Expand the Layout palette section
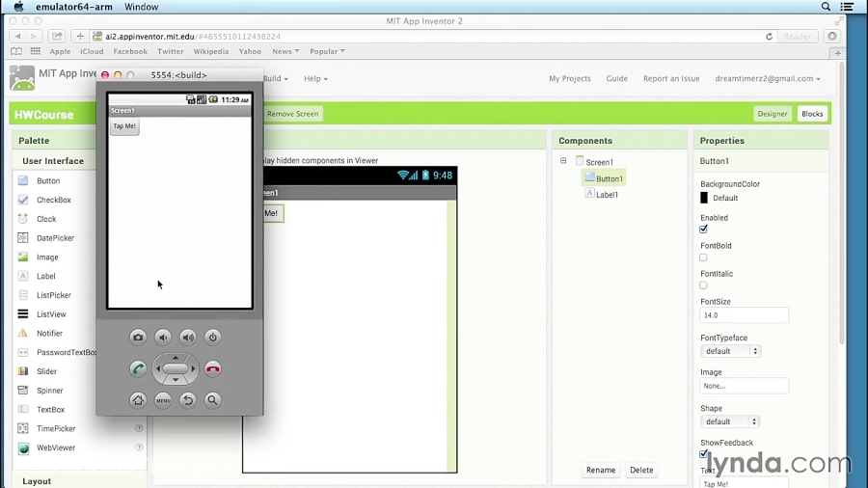Image resolution: width=868 pixels, height=488 pixels. [37, 481]
